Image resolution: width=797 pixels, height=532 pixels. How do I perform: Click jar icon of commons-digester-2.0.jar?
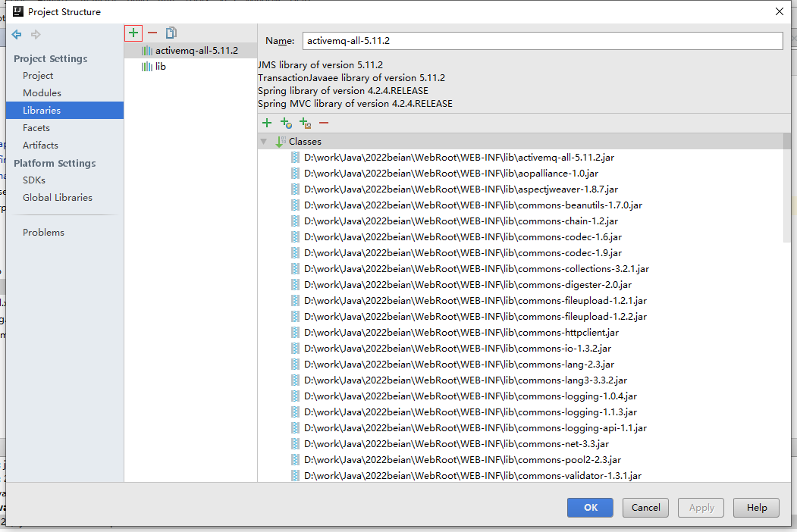(295, 285)
